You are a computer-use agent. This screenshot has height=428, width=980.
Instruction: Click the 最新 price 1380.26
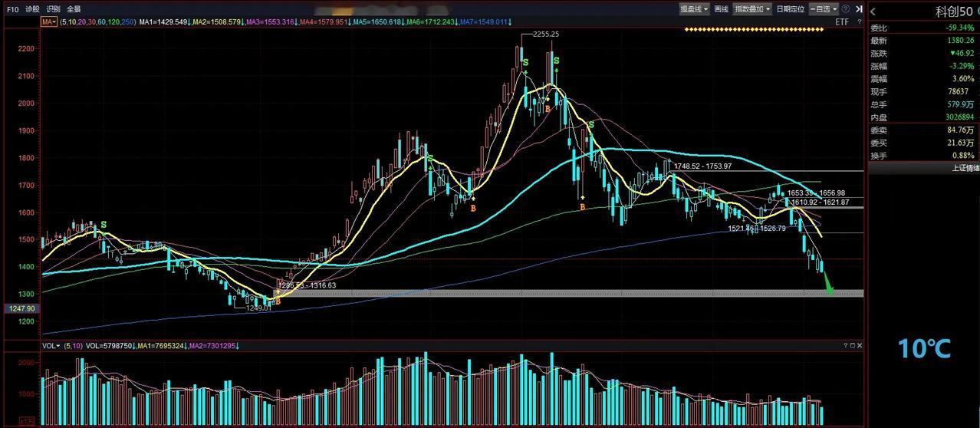tap(960, 40)
